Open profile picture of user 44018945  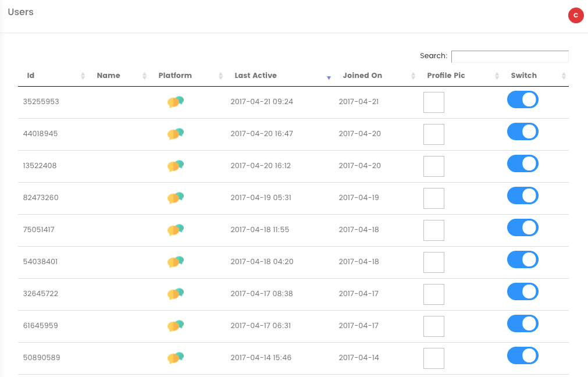(x=433, y=134)
